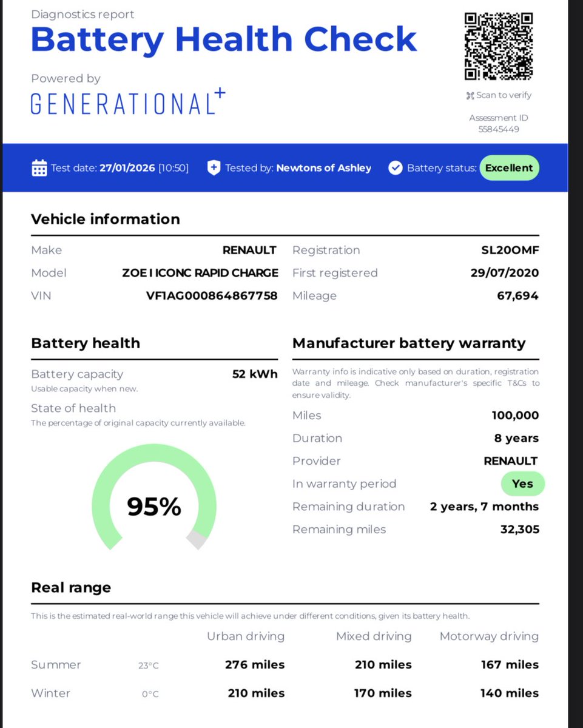Click the Battery Health Check title
This screenshot has height=728, width=583.
pyautogui.click(x=224, y=39)
